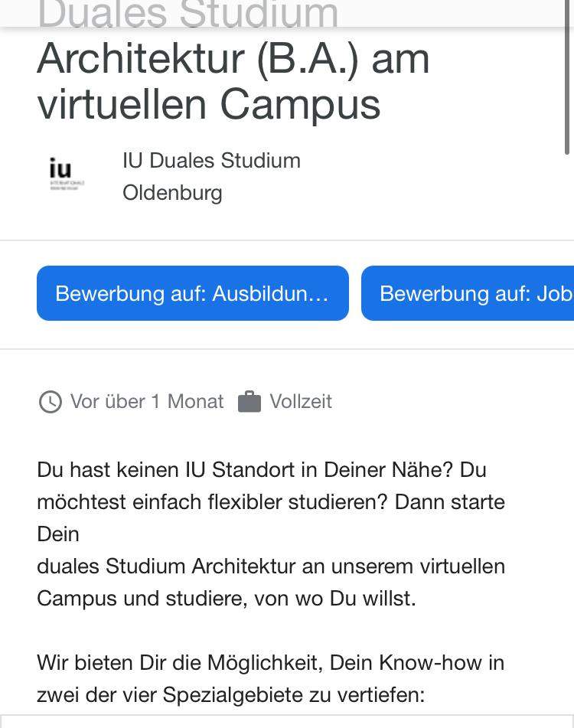574x728 pixels.
Task: Click the "möchtest einfach flexibler studieren" line
Action: (x=270, y=502)
